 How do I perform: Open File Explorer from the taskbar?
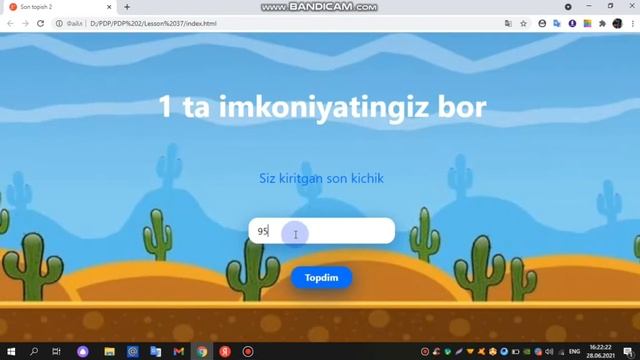[109, 351]
